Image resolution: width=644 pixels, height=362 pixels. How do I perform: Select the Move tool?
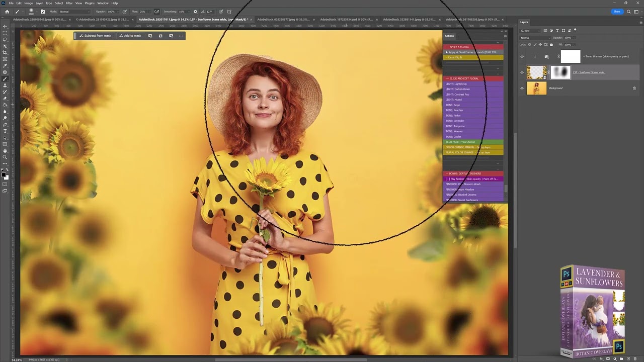(5, 26)
